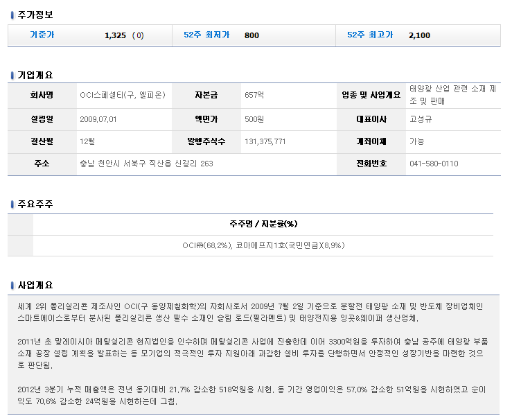
Task: Select the 태양광 산업 관련 소재 description
Action: 453,95
